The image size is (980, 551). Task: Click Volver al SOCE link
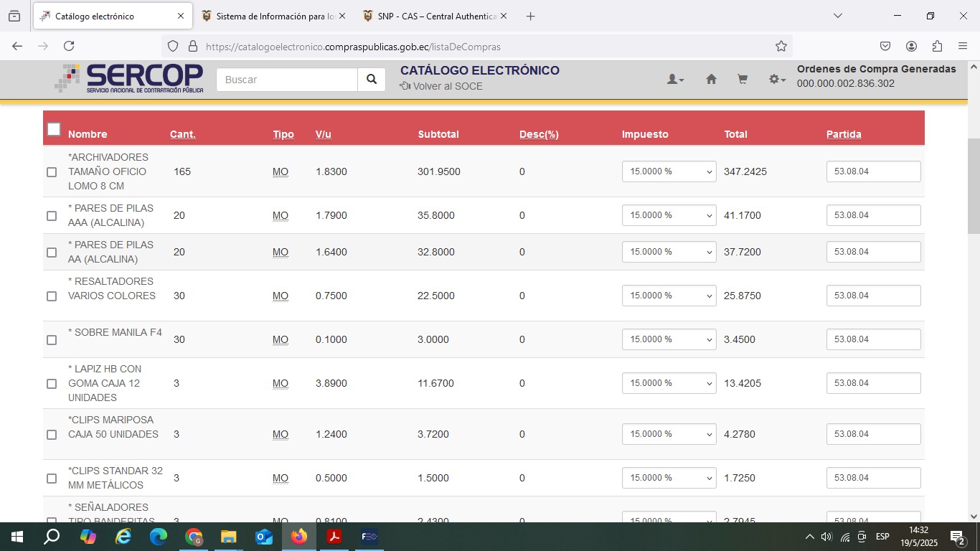[441, 86]
